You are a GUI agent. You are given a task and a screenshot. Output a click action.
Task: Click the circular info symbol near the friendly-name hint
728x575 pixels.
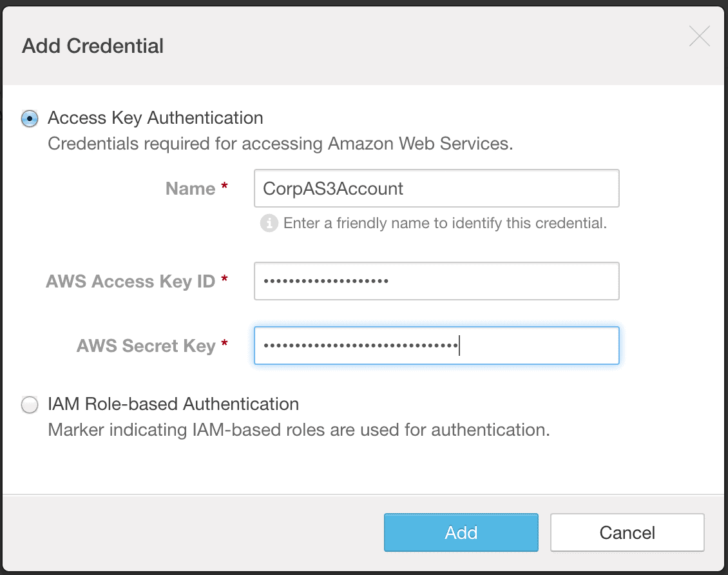[x=268, y=224]
